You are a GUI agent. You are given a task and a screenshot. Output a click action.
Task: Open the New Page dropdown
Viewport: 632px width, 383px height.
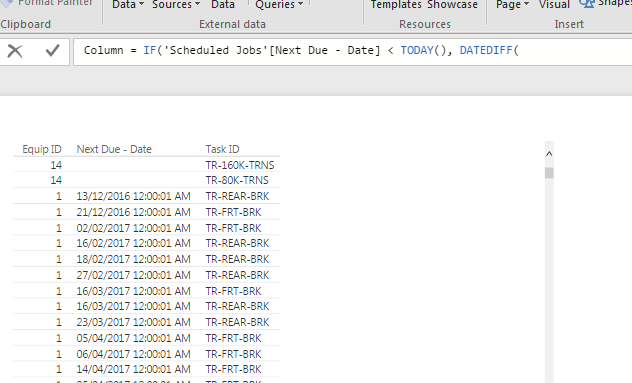click(512, 5)
